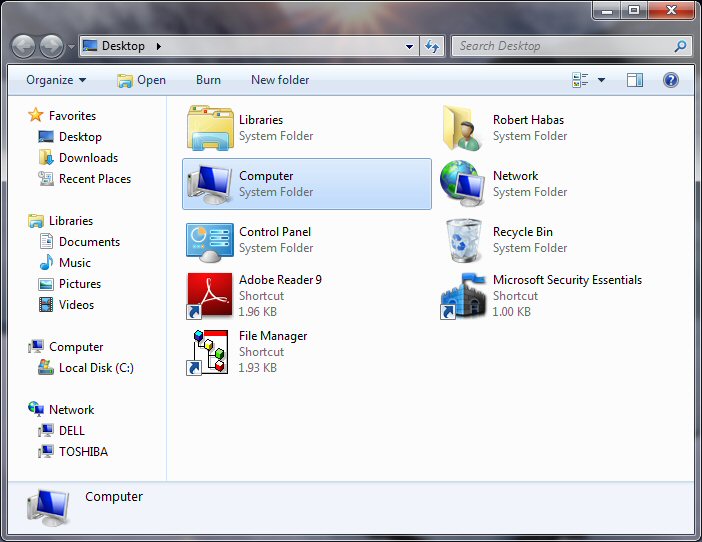Click the Libraries folder icon in file list
This screenshot has height=542, width=702.
tap(209, 128)
